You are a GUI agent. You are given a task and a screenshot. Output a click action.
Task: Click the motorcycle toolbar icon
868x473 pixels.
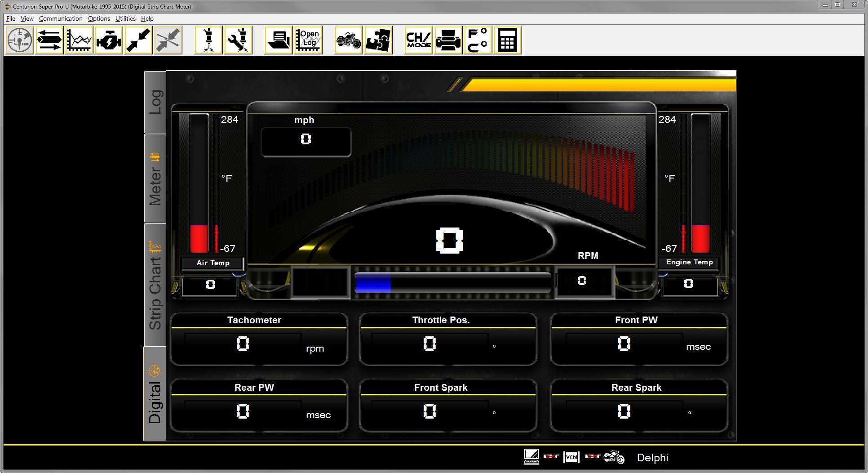click(x=349, y=40)
